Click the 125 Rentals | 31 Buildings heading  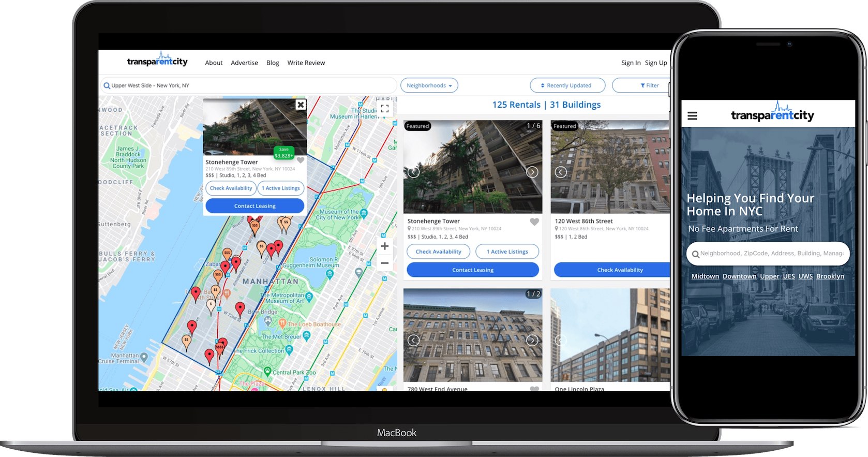click(546, 105)
